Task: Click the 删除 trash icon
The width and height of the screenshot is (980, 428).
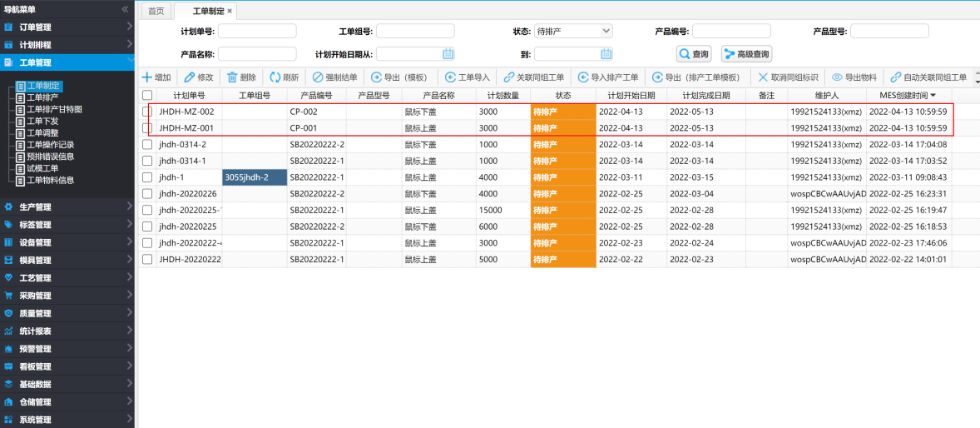Action: tap(232, 77)
